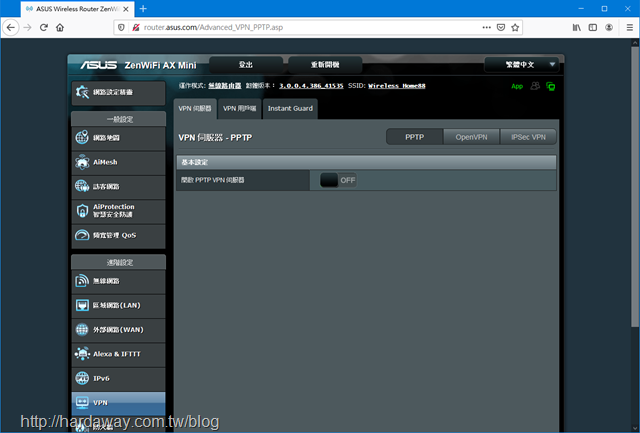Viewport: 640px width, 433px height.
Task: Click the logout button 登出
Action: click(x=246, y=65)
